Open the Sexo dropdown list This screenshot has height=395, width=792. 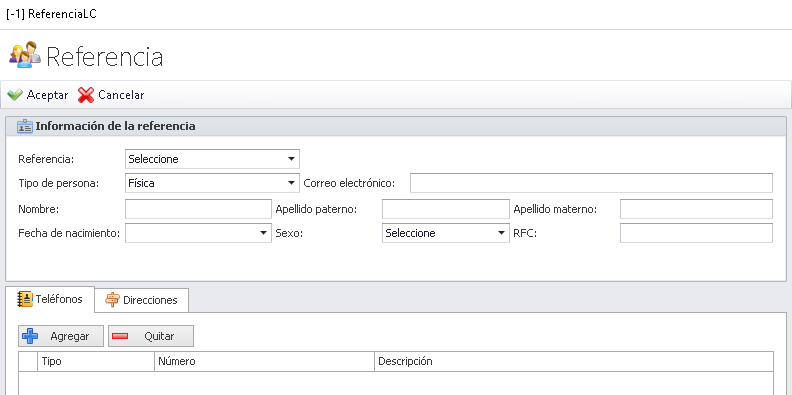[x=446, y=233]
